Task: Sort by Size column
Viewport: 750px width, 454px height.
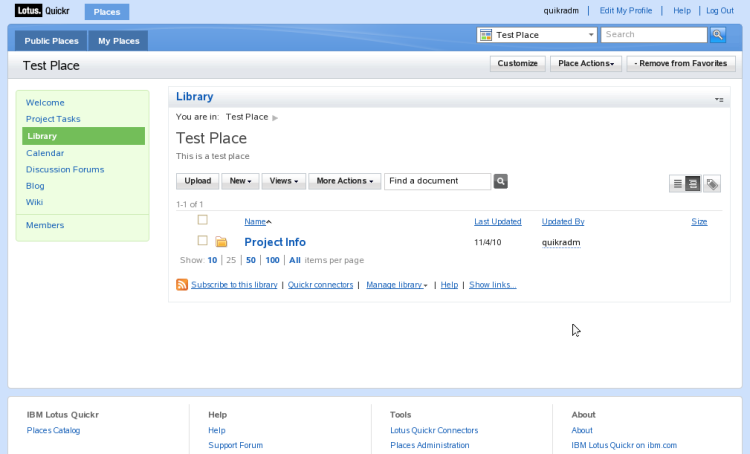Action: [x=699, y=221]
